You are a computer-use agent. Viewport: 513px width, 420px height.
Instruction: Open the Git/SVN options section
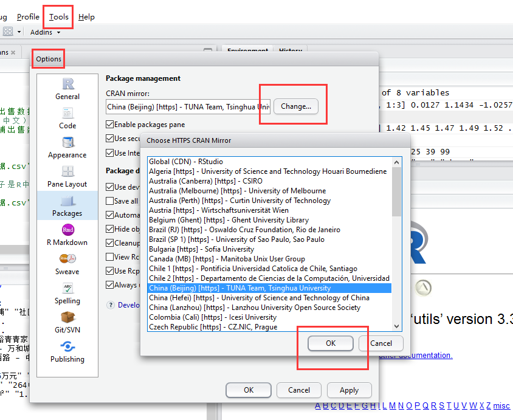click(67, 322)
